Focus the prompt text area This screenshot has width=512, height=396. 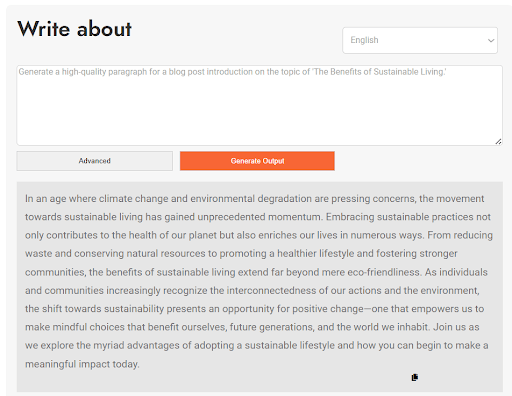tap(260, 105)
